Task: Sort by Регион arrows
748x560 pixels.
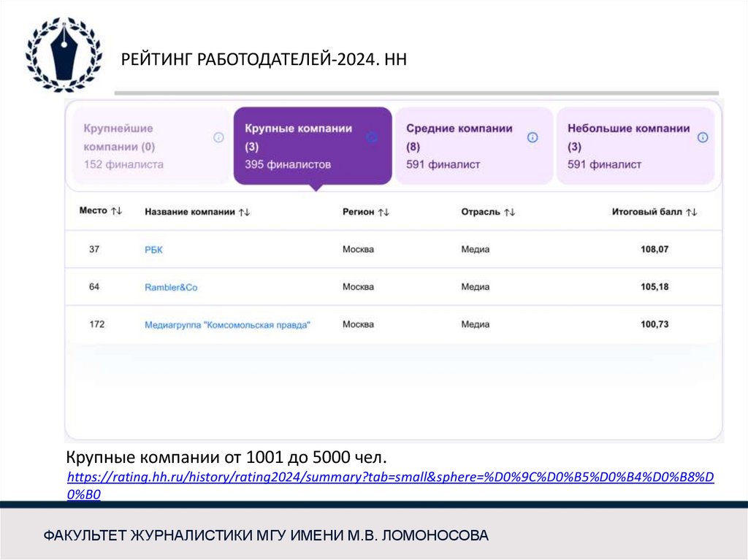Action: tap(383, 212)
